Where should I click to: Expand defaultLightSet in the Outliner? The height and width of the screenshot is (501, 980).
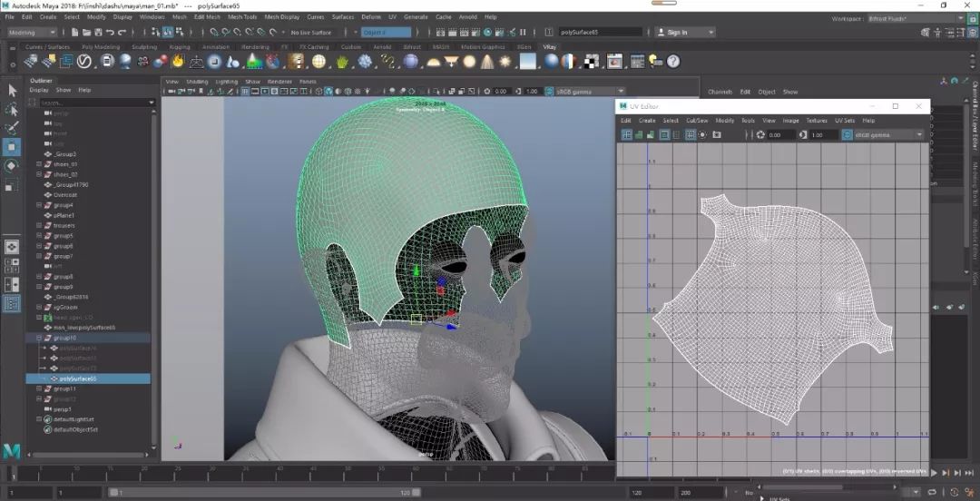point(39,419)
